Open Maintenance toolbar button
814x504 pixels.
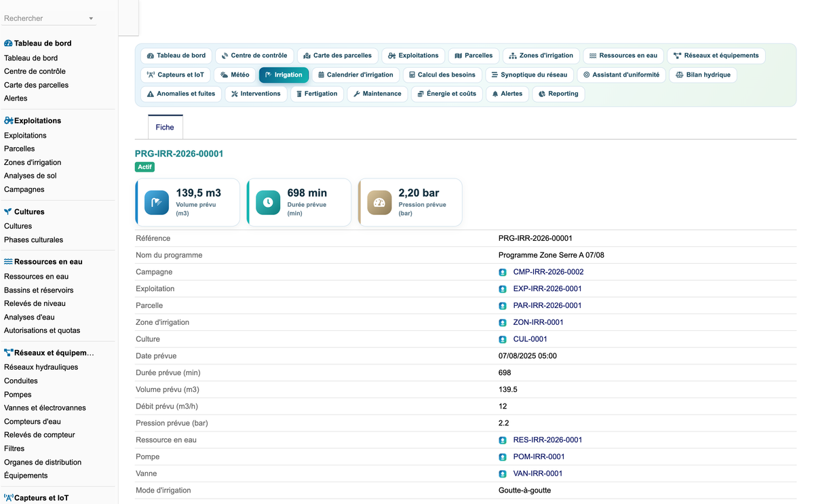(377, 94)
